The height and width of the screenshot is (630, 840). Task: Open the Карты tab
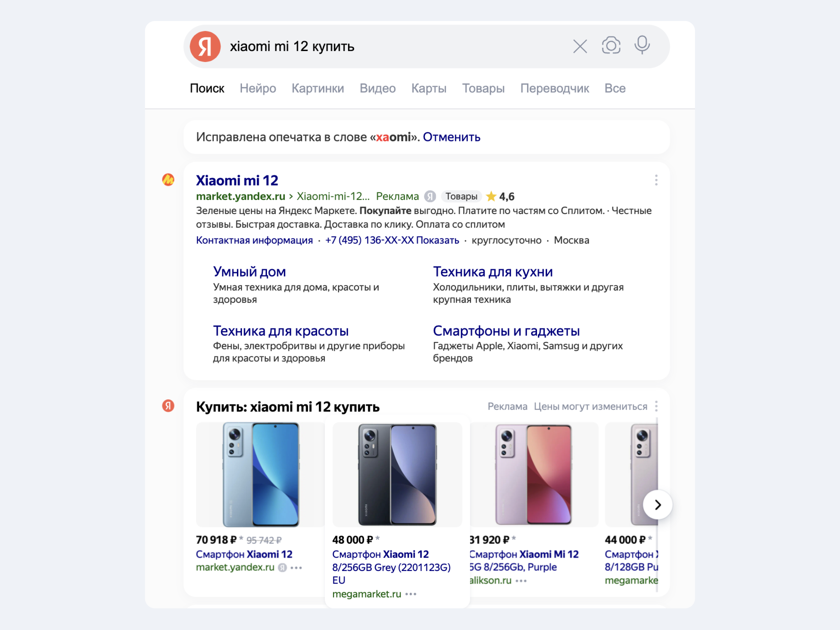pos(429,88)
